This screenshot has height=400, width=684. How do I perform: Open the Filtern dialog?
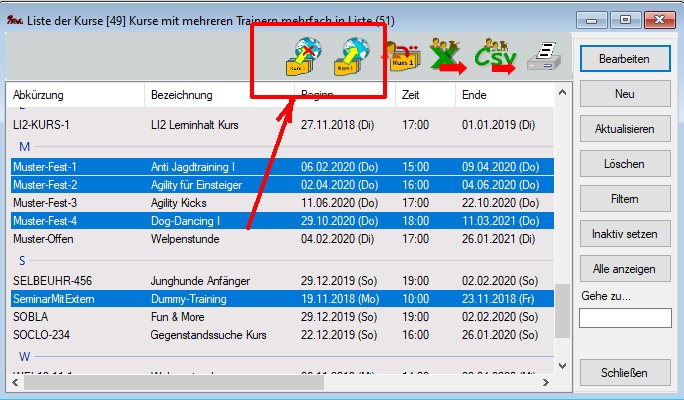pos(624,199)
